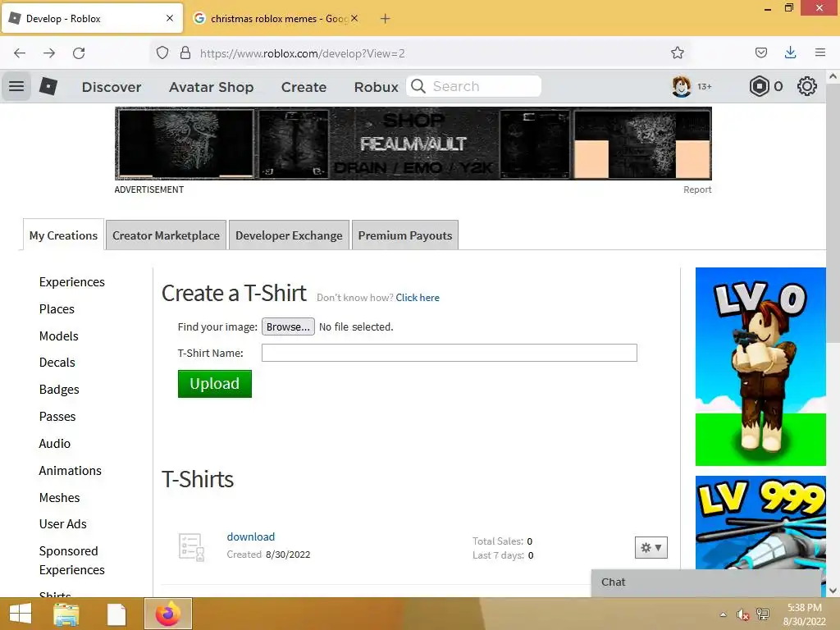Screen dimensions: 840x630
Task: Click the search magnifier icon
Action: [x=418, y=86]
